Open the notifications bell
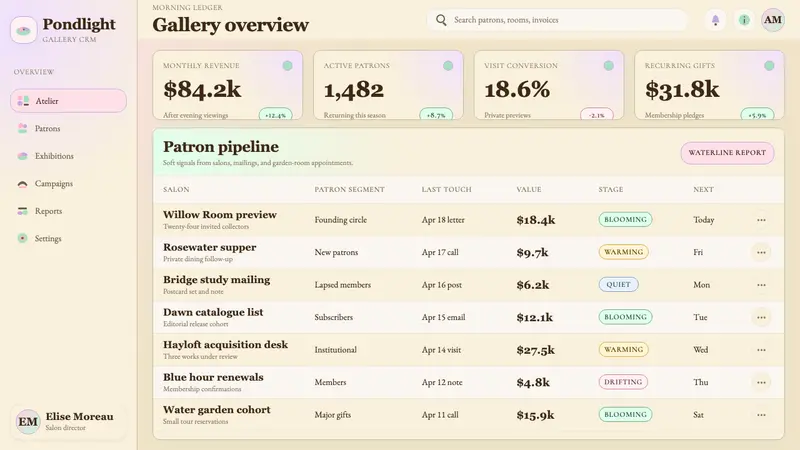Viewport: 800px width, 450px height. point(715,20)
